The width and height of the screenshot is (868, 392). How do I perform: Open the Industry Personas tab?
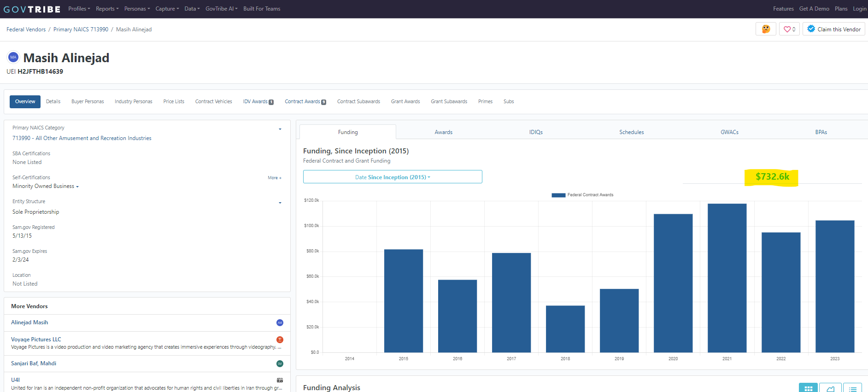click(x=134, y=102)
